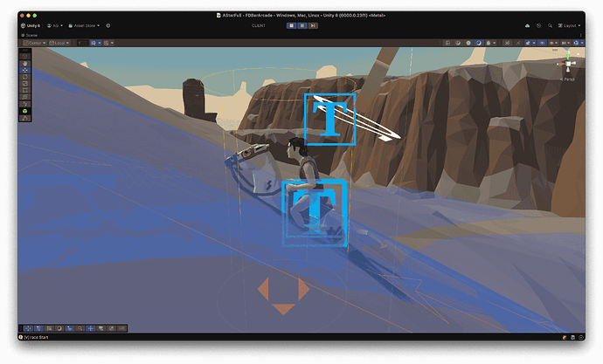Open the Local handle rotation dropdown
603x364 pixels.
(x=59, y=43)
